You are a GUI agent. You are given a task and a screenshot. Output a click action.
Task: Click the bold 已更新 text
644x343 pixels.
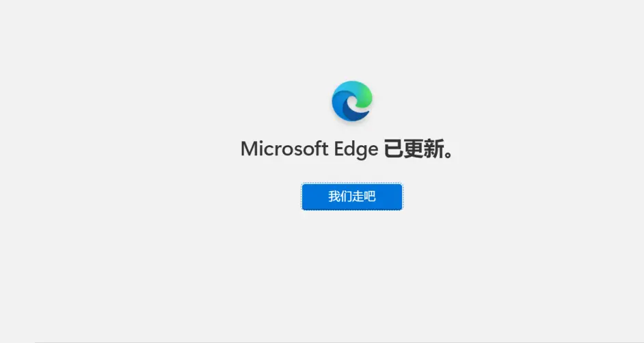point(414,149)
